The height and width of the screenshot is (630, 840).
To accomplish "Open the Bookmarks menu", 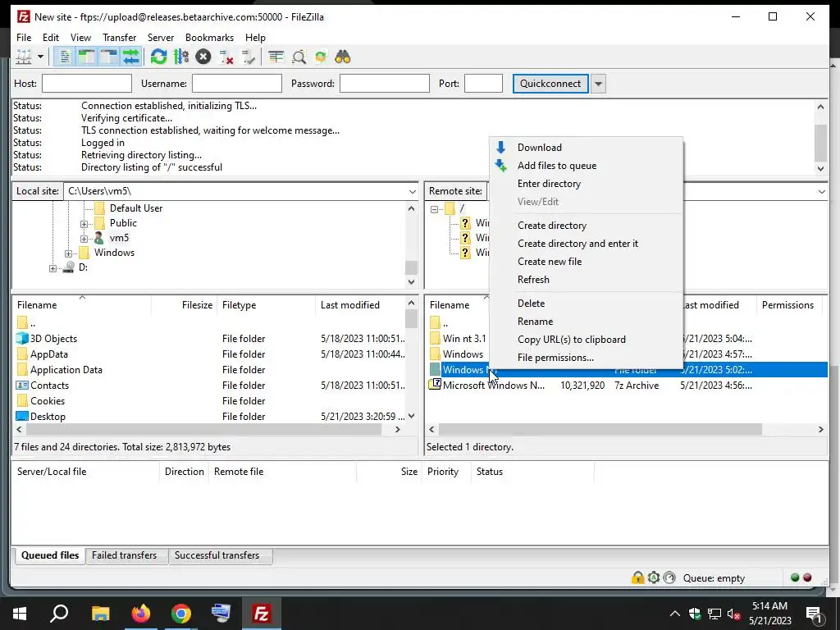I will click(209, 38).
